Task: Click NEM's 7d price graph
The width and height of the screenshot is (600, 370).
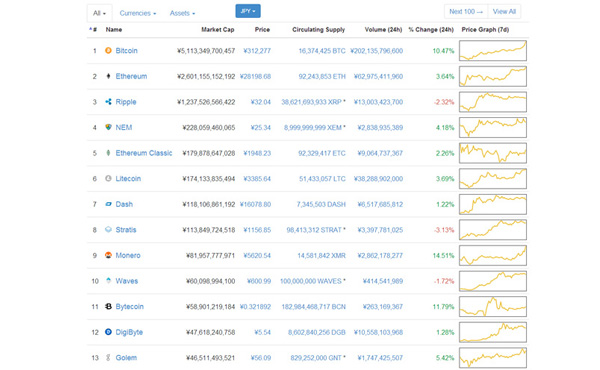Action: coord(493,127)
